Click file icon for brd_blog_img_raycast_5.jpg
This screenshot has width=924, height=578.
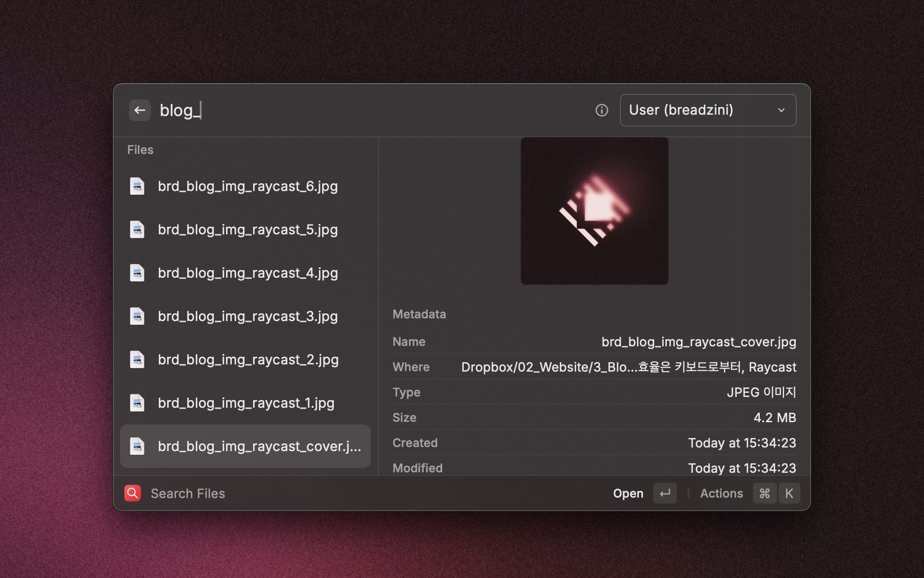[137, 229]
